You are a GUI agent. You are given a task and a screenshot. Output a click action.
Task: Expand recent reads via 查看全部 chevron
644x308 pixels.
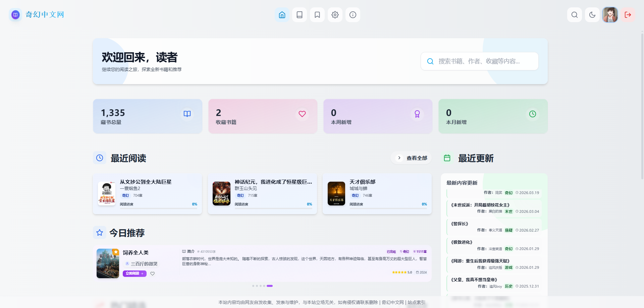[x=399, y=158]
